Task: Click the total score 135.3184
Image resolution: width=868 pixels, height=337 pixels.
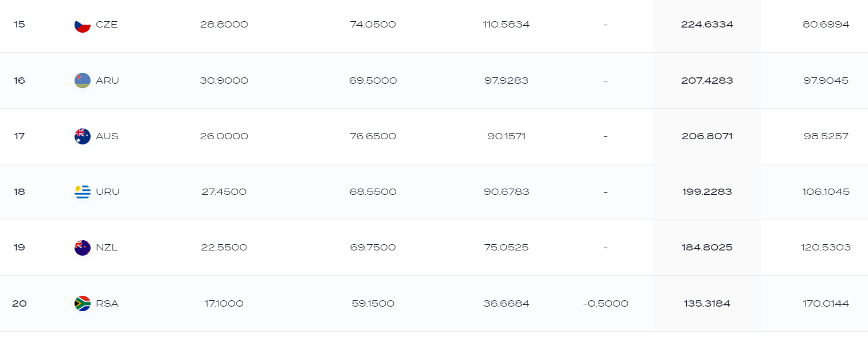Action: point(707,303)
